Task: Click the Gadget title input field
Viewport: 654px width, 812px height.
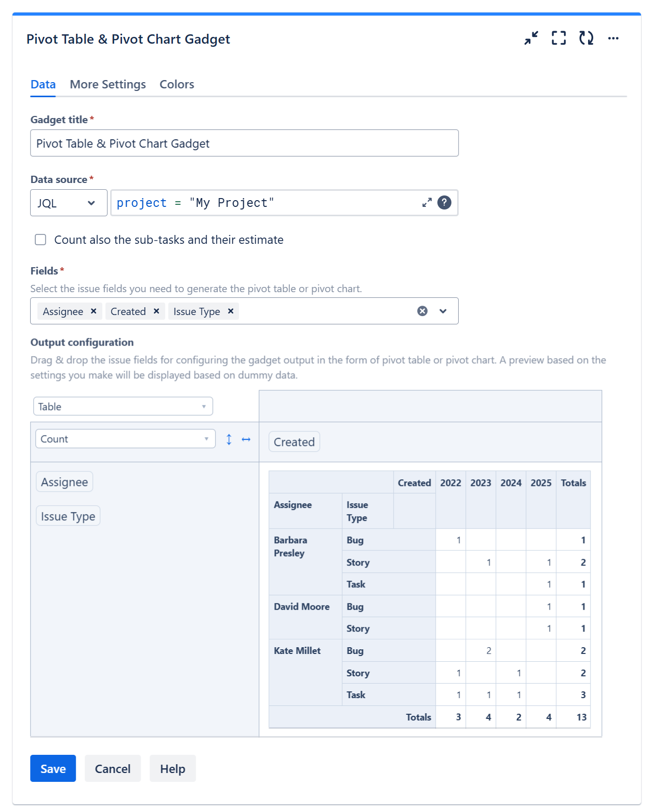Action: coord(244,143)
